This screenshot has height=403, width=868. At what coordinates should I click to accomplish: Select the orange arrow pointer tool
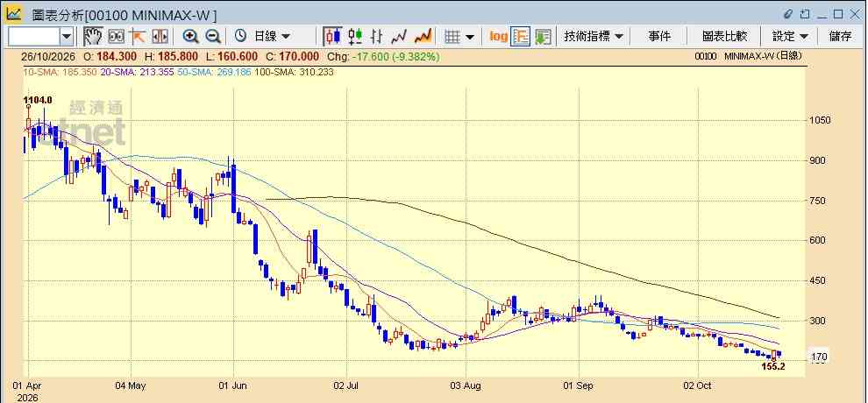point(137,37)
